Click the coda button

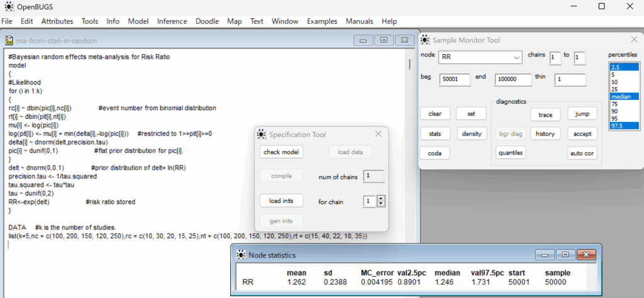pyautogui.click(x=435, y=153)
